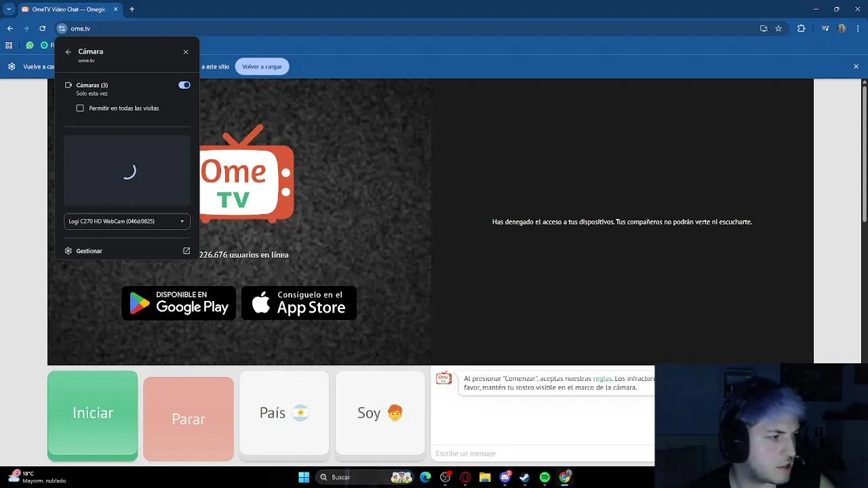The image size is (868, 488).
Task: Close the Cámara permission panel
Action: tap(186, 52)
